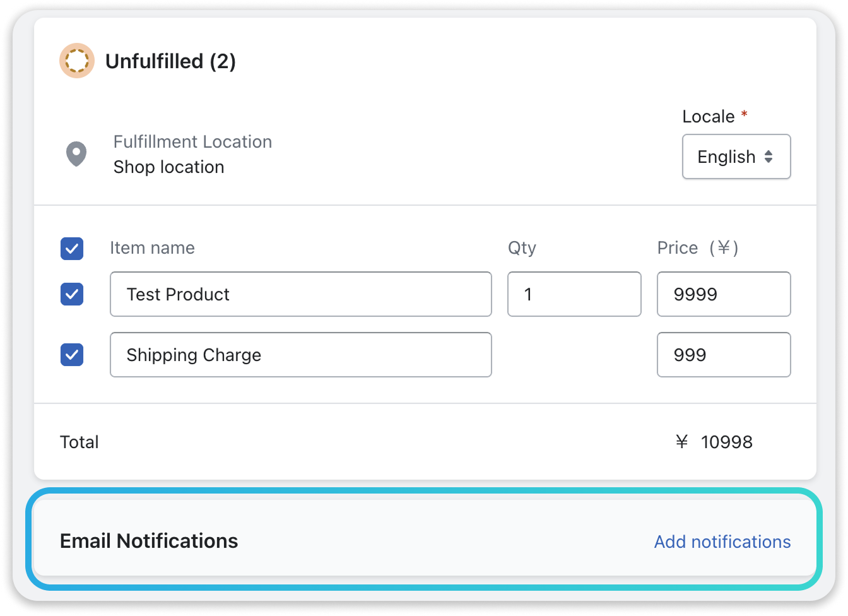
Task: Select the Shipping Charge name field
Action: 300,355
